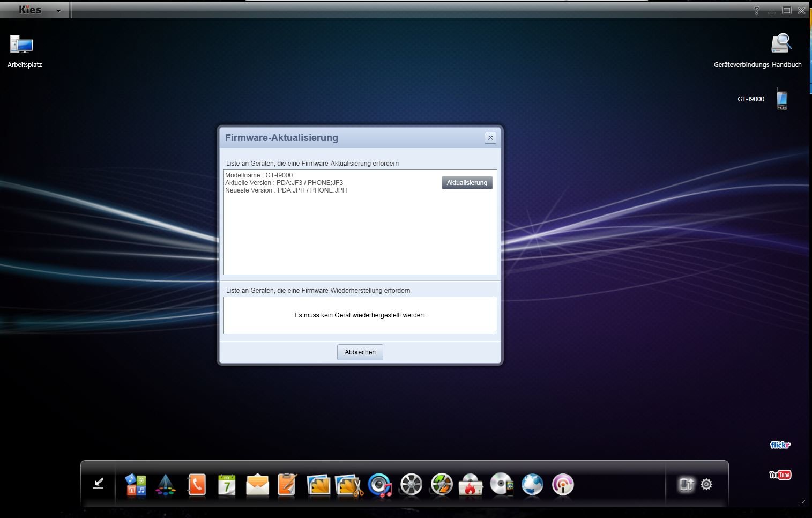Open the orange phonebook contacts icon
This screenshot has width=812, height=518.
tap(197, 485)
